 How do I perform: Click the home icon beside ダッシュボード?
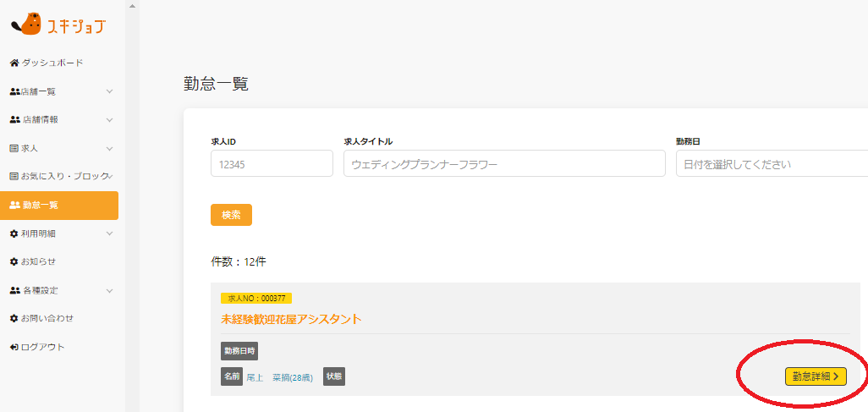pyautogui.click(x=15, y=63)
